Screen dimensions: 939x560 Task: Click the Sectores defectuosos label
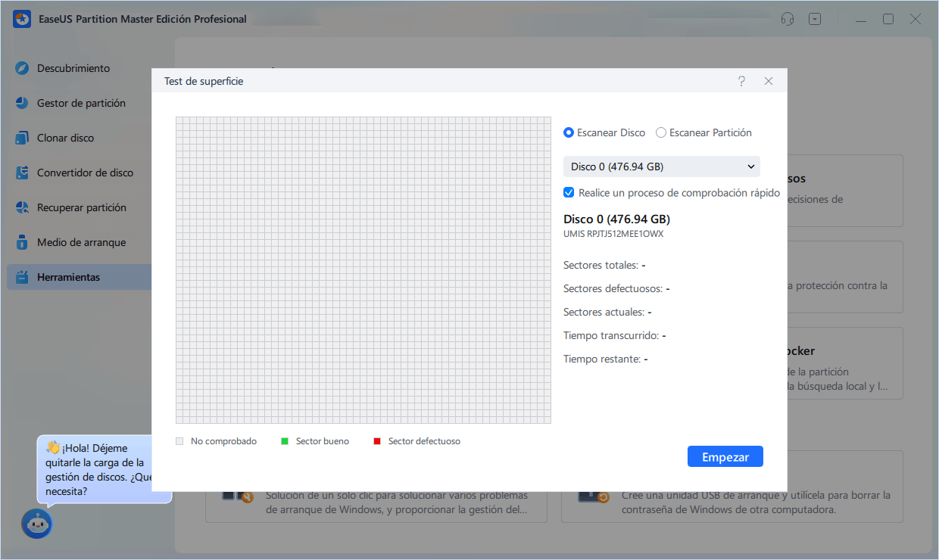pos(613,289)
